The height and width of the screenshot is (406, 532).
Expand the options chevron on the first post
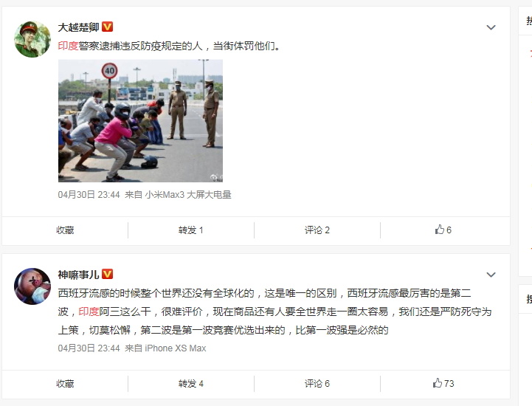pos(491,27)
